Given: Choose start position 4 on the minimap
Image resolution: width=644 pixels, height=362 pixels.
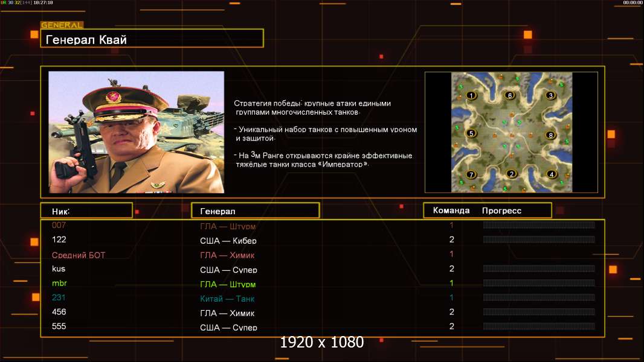Looking at the screenshot, I should click(x=551, y=174).
